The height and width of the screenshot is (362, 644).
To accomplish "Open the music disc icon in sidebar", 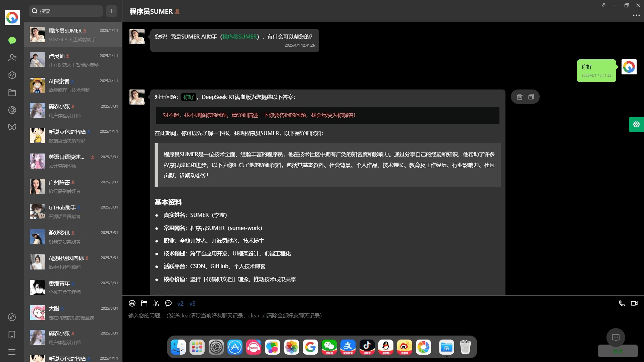I will tap(12, 317).
